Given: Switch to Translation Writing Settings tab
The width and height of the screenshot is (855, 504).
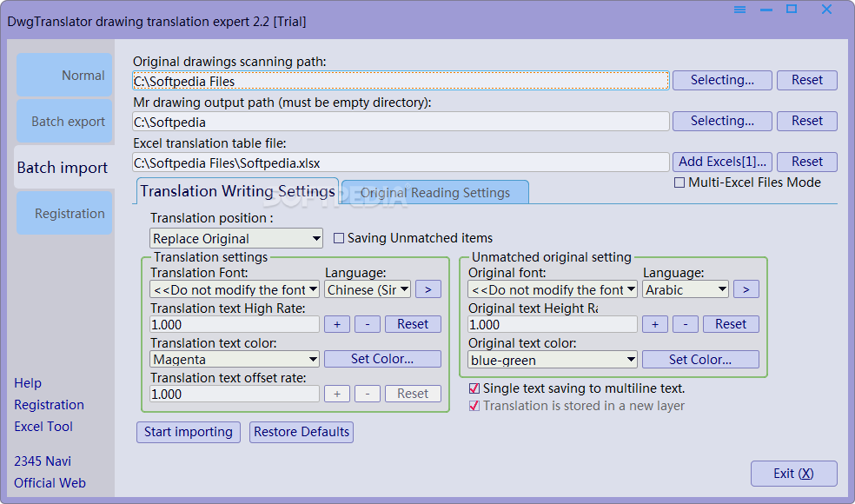Looking at the screenshot, I should pos(237,191).
